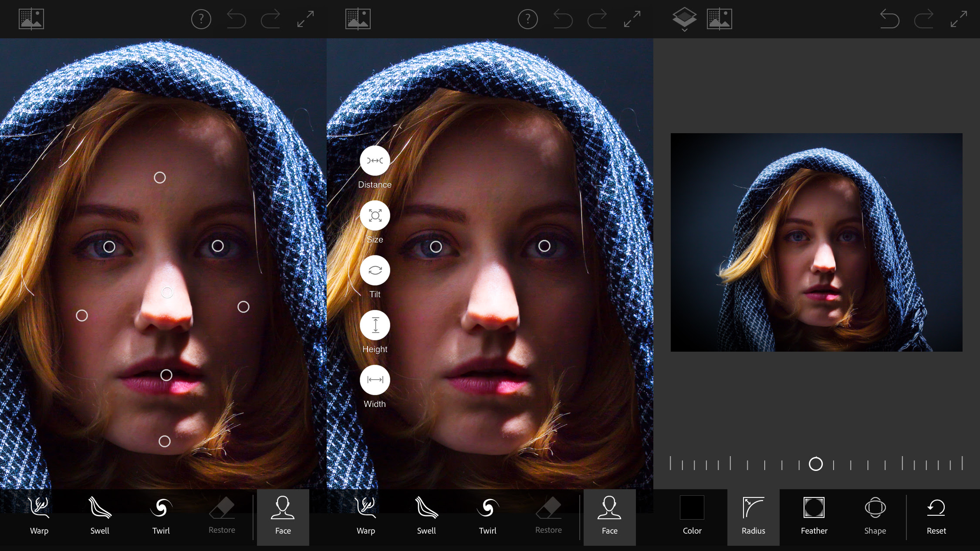Open help in the middle panel
Image resolution: width=980 pixels, height=551 pixels.
click(528, 19)
